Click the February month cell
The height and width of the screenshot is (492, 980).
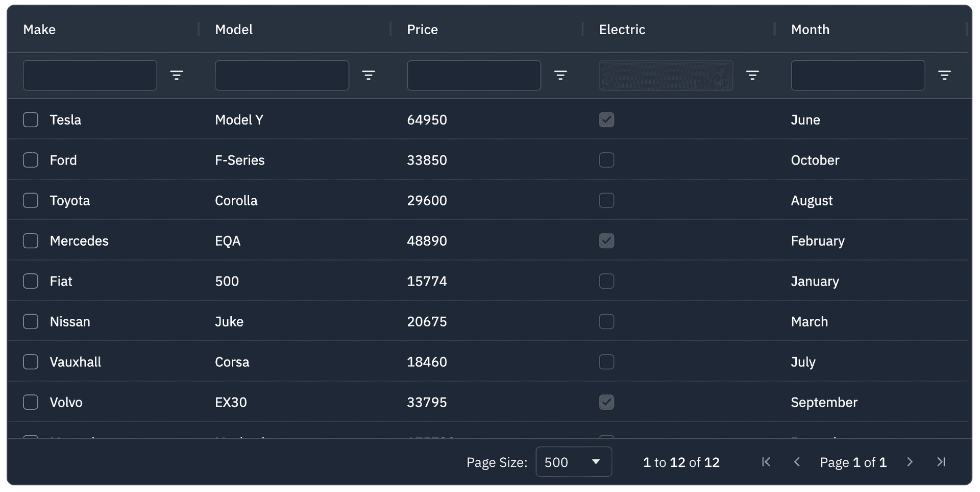(x=818, y=241)
